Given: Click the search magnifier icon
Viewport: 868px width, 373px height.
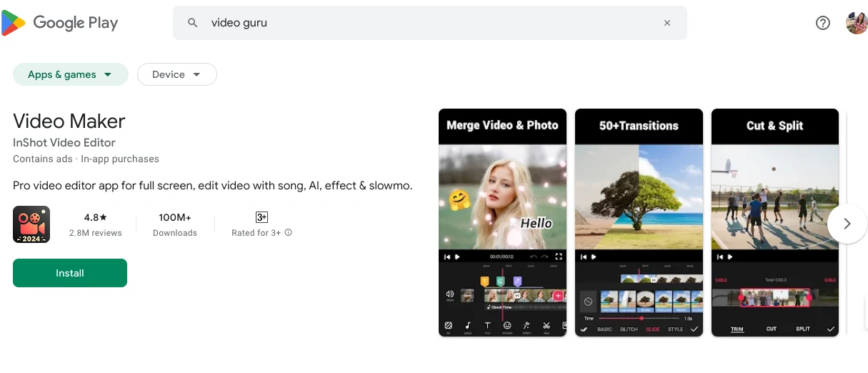Looking at the screenshot, I should (x=192, y=23).
